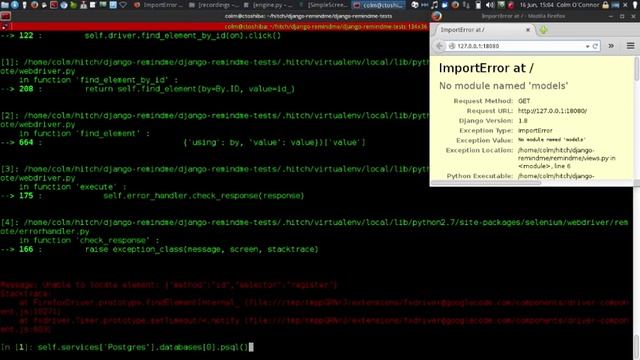
Task: Click the terminal window icon at top-left
Action: tap(5, 16)
